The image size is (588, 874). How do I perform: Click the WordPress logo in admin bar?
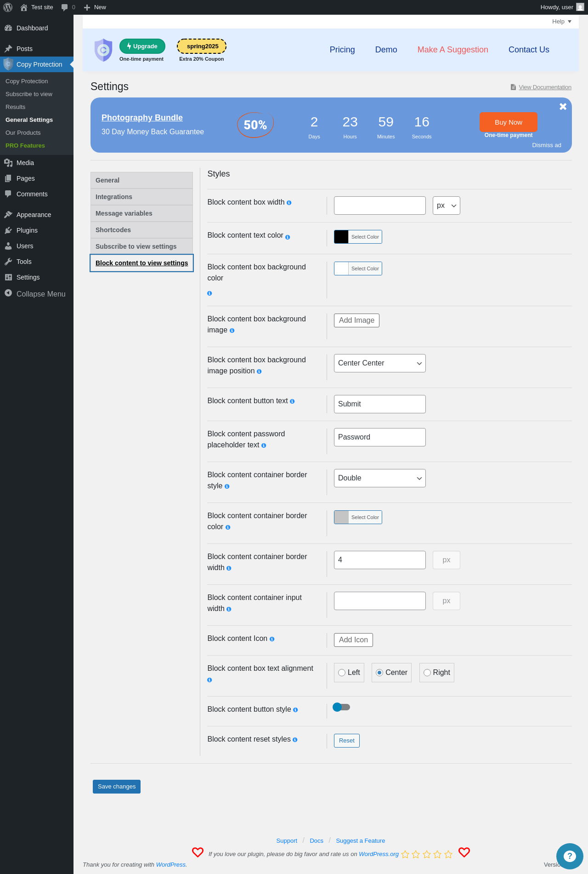[x=8, y=7]
